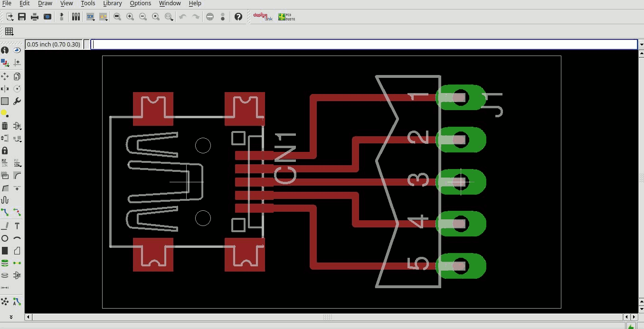
Task: Click the Zoom in icon
Action: pos(130,17)
